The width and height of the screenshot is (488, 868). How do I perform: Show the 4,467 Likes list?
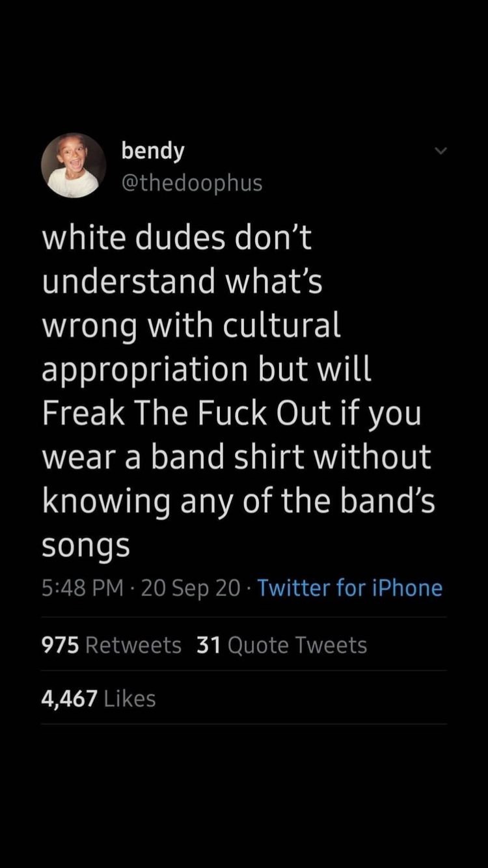point(99,699)
